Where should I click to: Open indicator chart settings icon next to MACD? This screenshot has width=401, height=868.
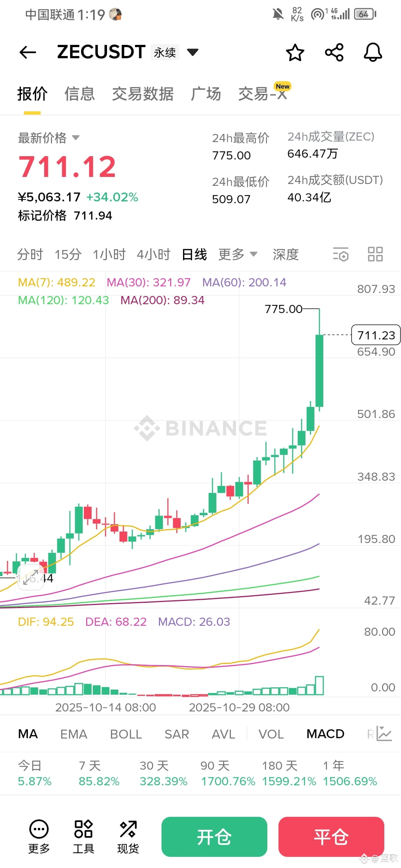384,733
